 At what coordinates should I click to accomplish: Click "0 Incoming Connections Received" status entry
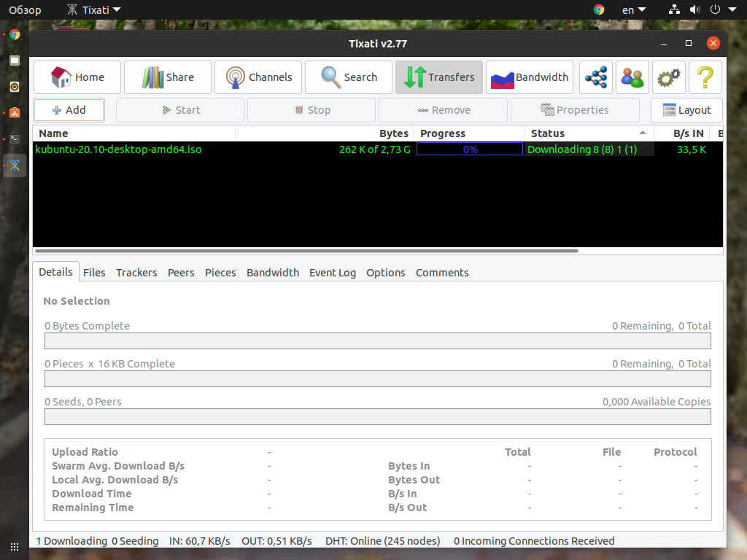(534, 541)
